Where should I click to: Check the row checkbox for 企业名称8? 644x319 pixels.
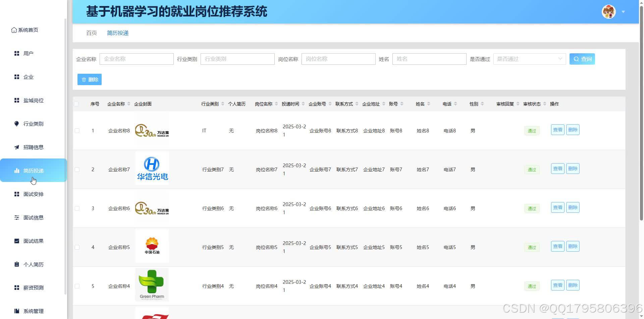(x=77, y=131)
